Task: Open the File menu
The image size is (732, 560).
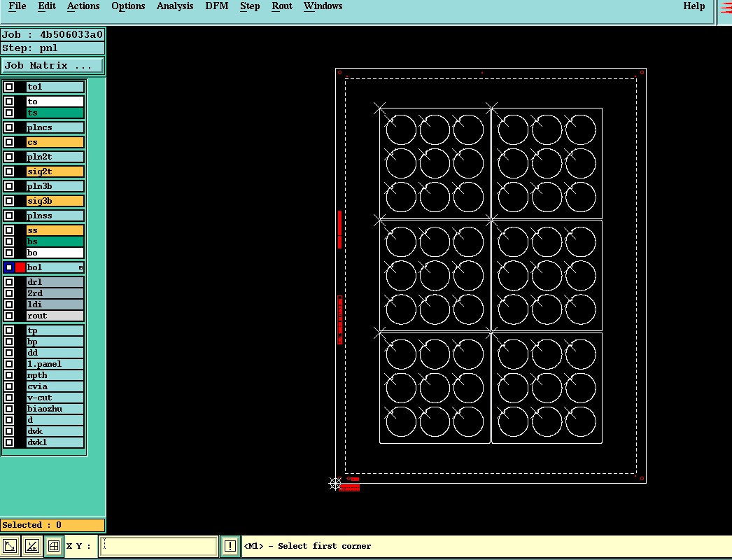Action: coord(17,6)
